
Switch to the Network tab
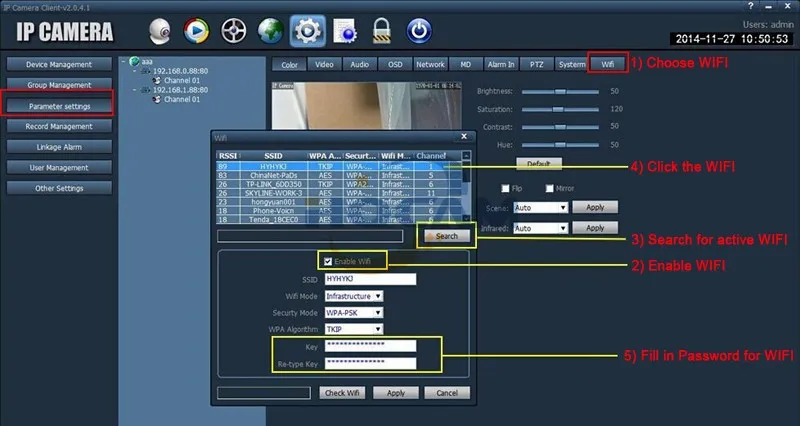click(x=430, y=65)
